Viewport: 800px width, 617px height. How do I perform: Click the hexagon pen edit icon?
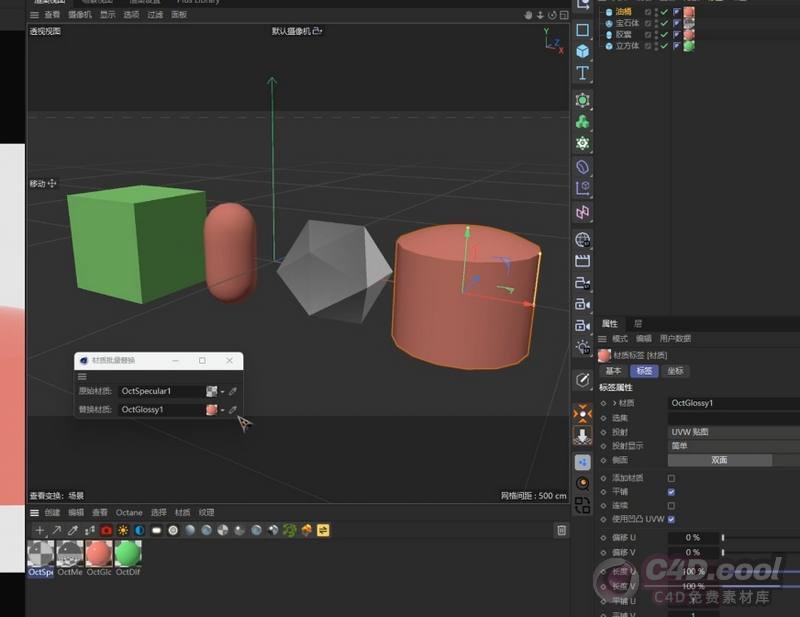[x=582, y=379]
